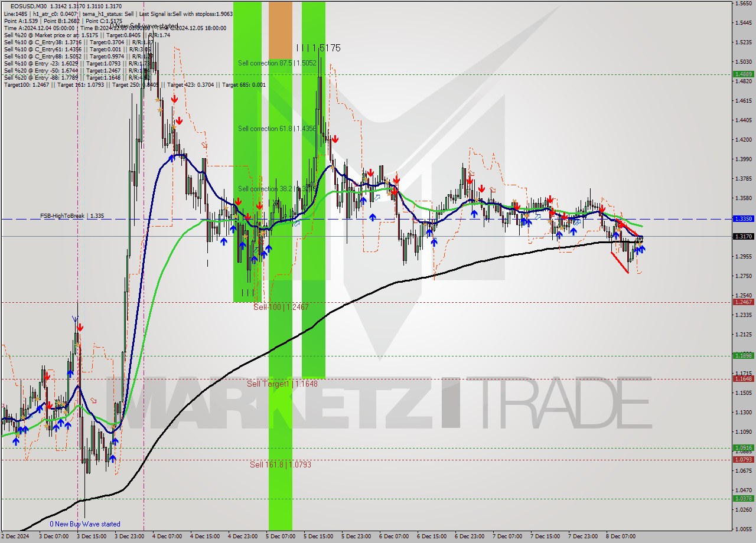Click the red 1.0793 price tag
This screenshot has height=543, width=756.
point(743,459)
